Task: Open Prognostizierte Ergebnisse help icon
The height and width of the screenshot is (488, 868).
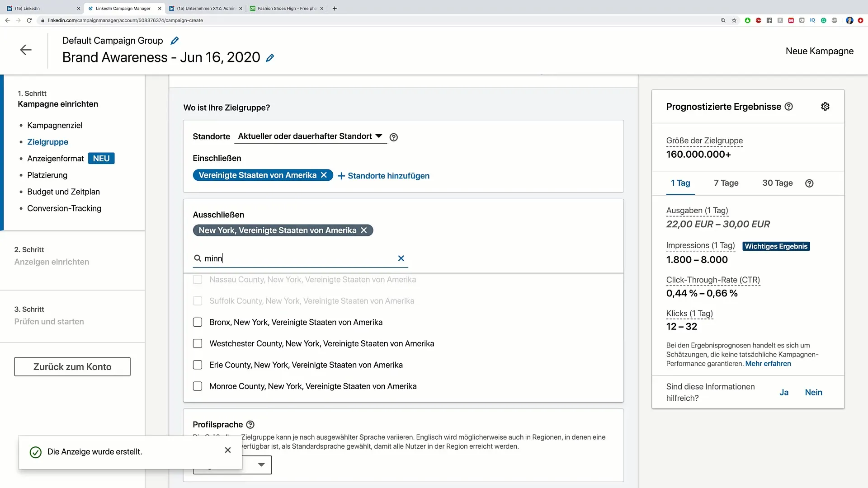Action: [x=789, y=107]
